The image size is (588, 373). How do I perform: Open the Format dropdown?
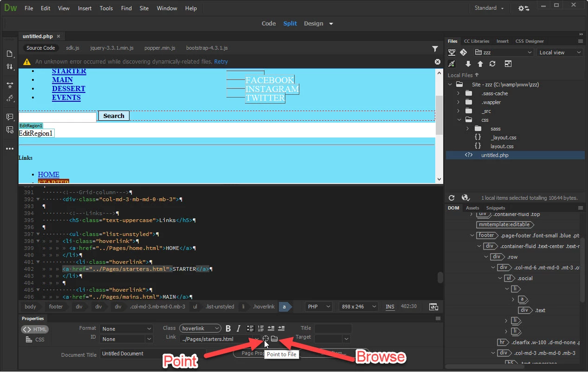pos(127,329)
